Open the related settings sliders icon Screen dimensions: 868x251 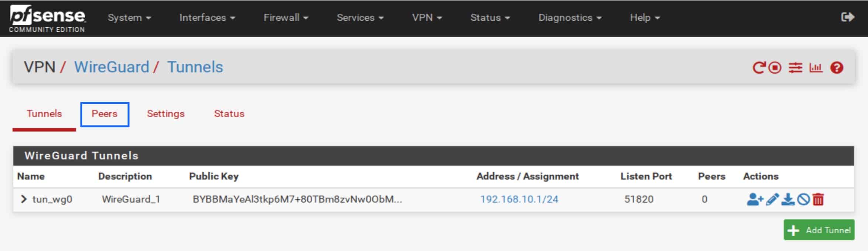click(795, 68)
